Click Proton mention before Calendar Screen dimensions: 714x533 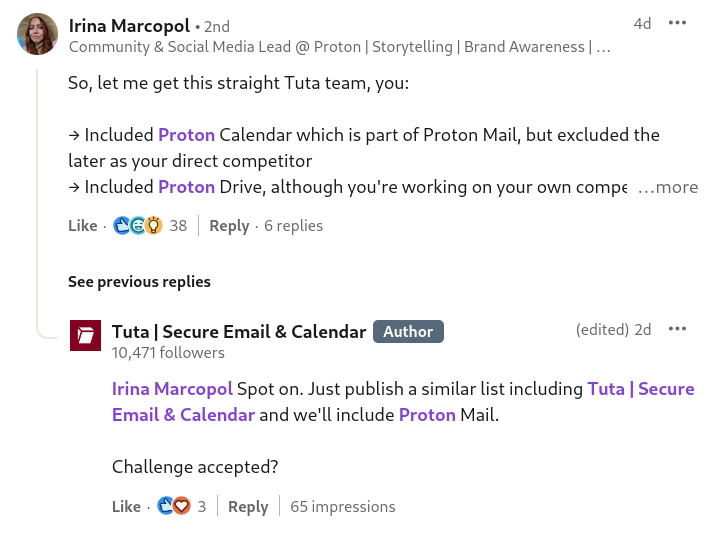186,135
